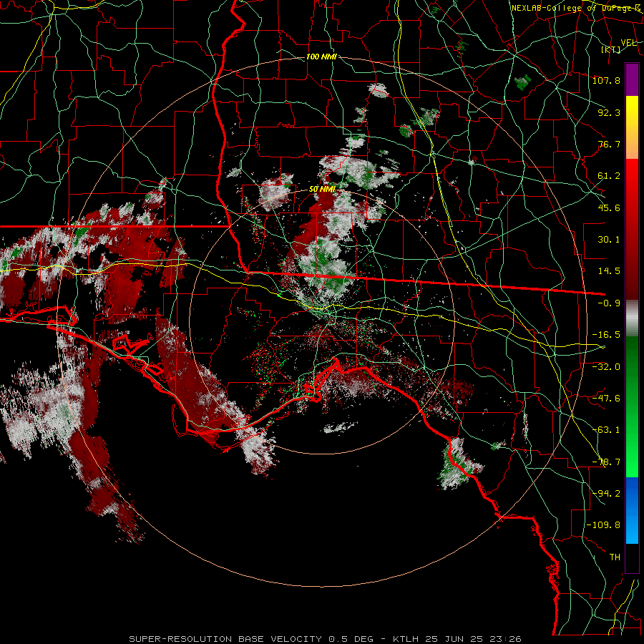
Task: Select the -47.6 velocity scale value
Action: click(606, 399)
